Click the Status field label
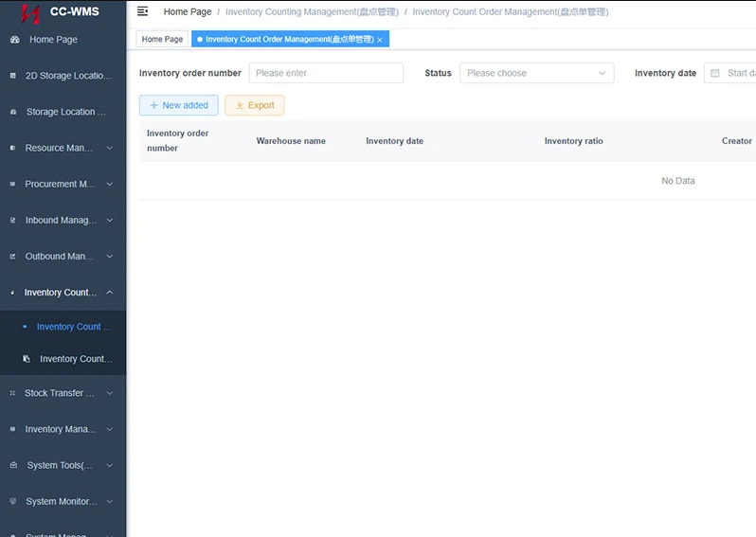Image resolution: width=756 pixels, height=537 pixels. [x=438, y=73]
